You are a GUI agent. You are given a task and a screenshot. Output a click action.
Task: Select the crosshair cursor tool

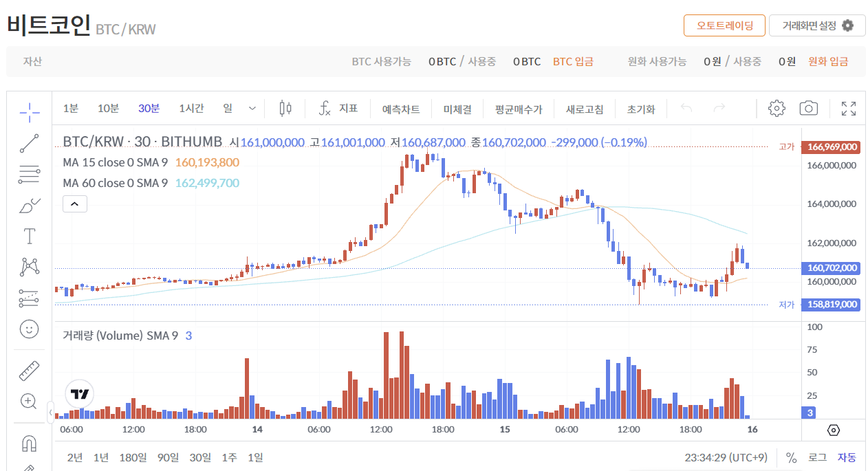click(x=29, y=112)
